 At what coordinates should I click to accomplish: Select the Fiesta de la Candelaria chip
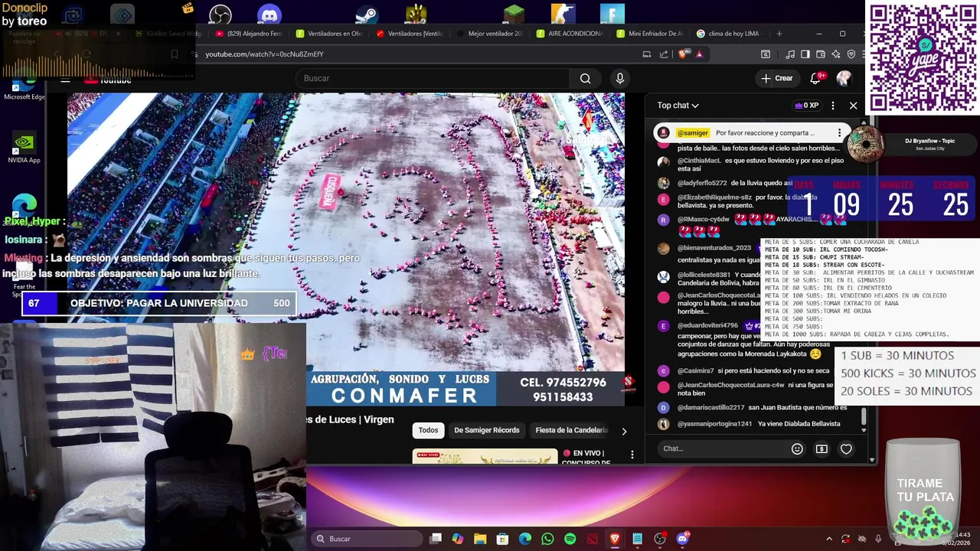click(x=571, y=430)
